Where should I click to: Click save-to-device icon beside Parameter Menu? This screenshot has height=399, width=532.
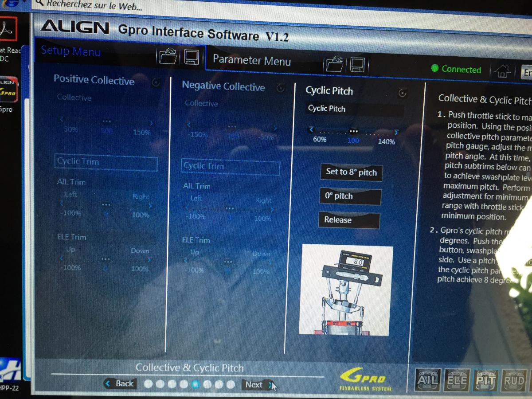(x=357, y=65)
